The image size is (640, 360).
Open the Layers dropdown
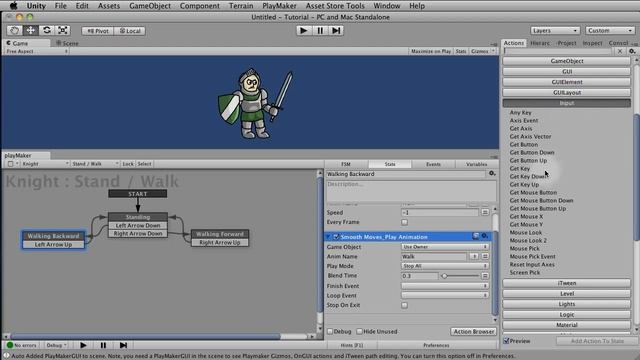pyautogui.click(x=555, y=31)
